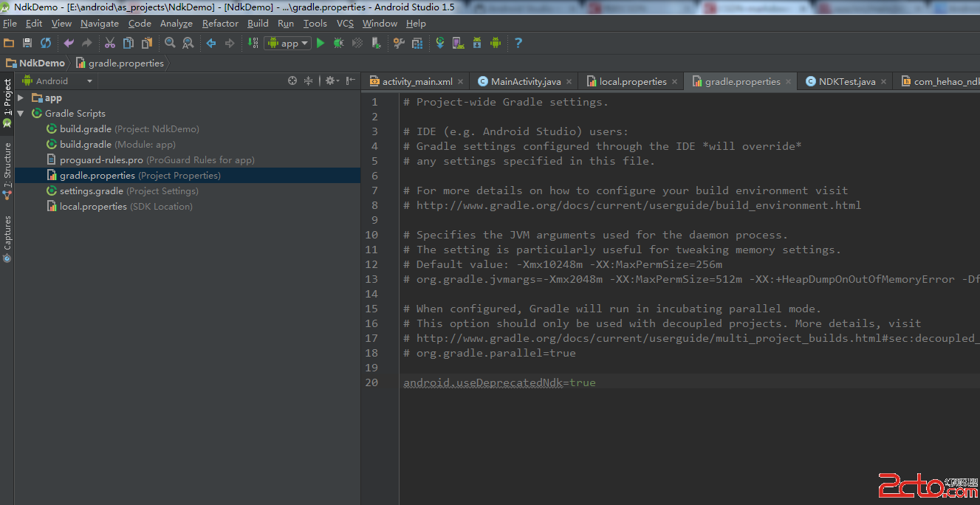Click the Find magnifier icon
This screenshot has height=505, width=980.
170,44
